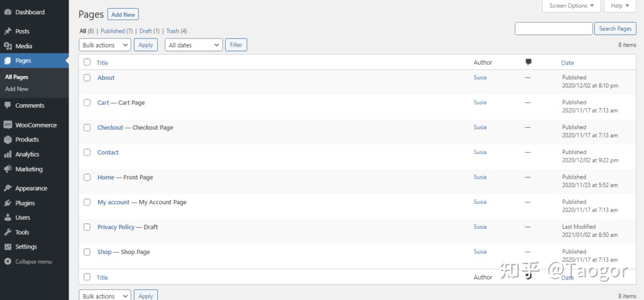Sort by Title column header at top

103,63
